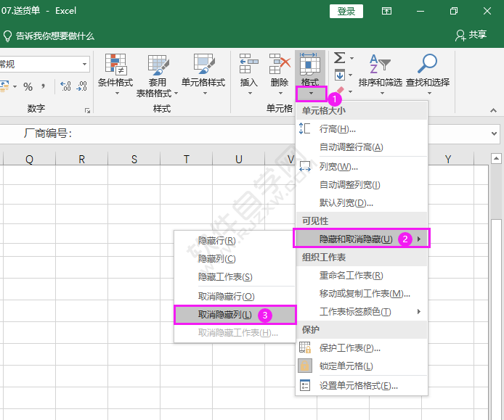Image resolution: width=504 pixels, height=420 pixels.
Task: Open Hide & Unhide 隐藏和取消隐藏(U) submenu
Action: click(x=362, y=239)
